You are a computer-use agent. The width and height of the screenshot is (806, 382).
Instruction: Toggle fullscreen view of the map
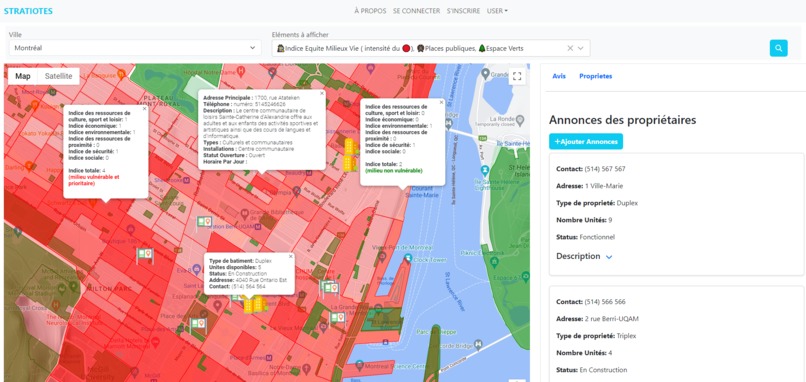[x=517, y=77]
